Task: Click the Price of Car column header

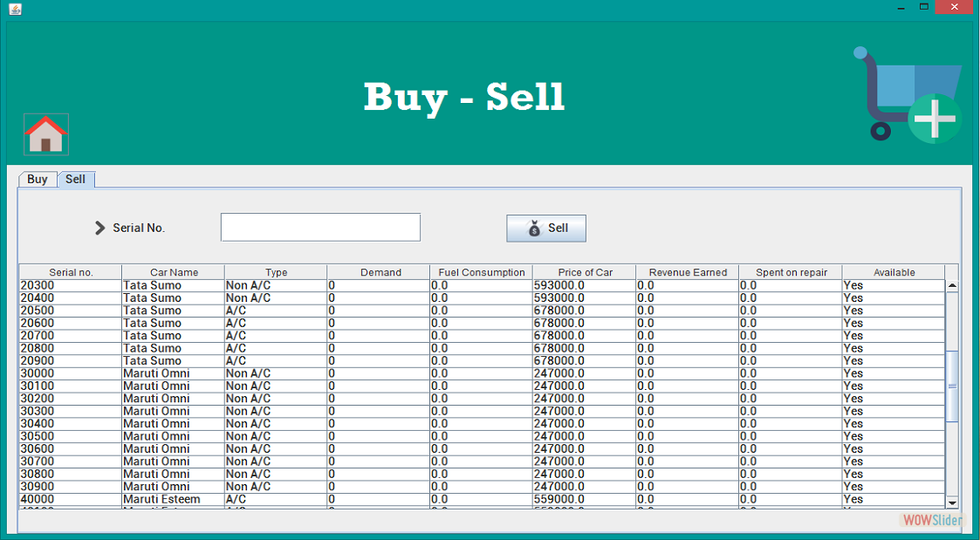Action: point(585,272)
